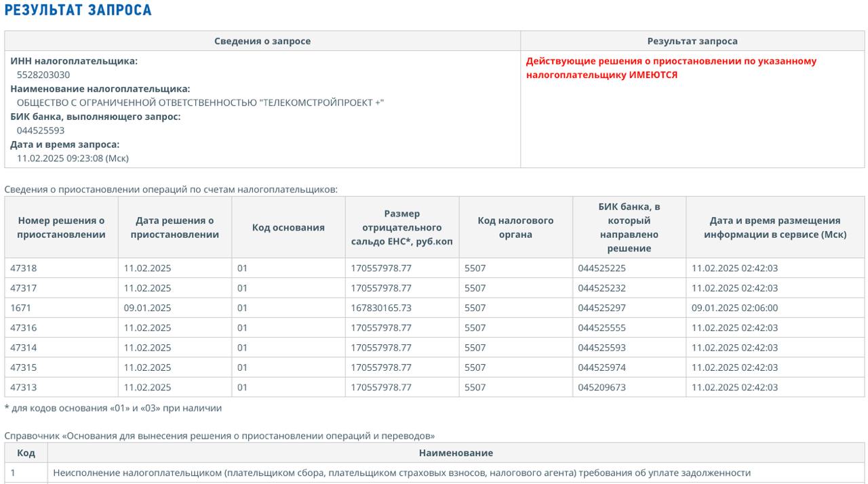Select decision number 47318 in the table
The height and width of the screenshot is (484, 868).
point(24,268)
